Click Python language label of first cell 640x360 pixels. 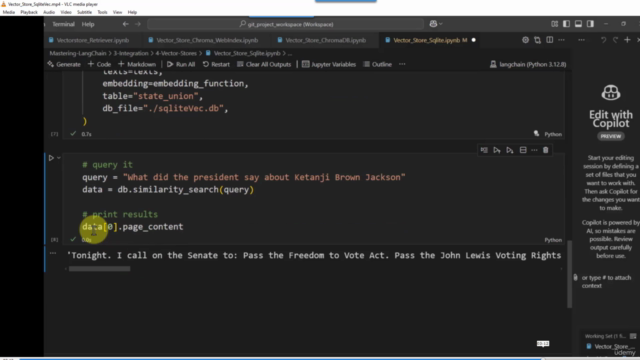pyautogui.click(x=553, y=134)
